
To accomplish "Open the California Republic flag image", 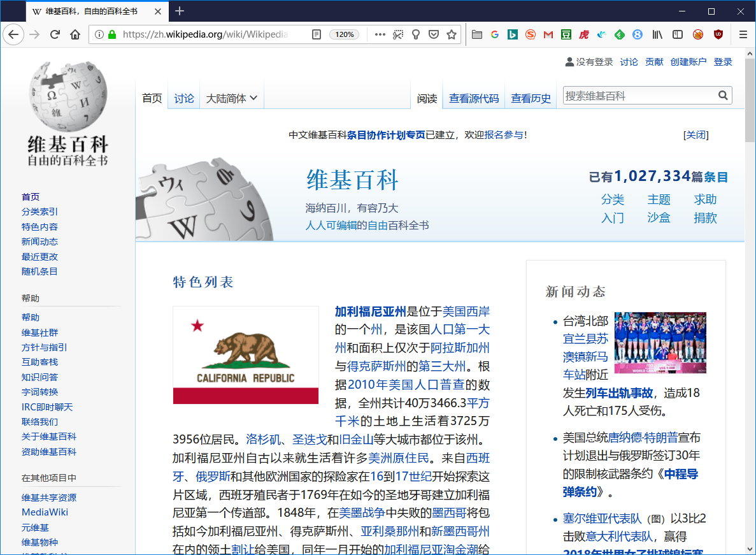I will pos(246,355).
